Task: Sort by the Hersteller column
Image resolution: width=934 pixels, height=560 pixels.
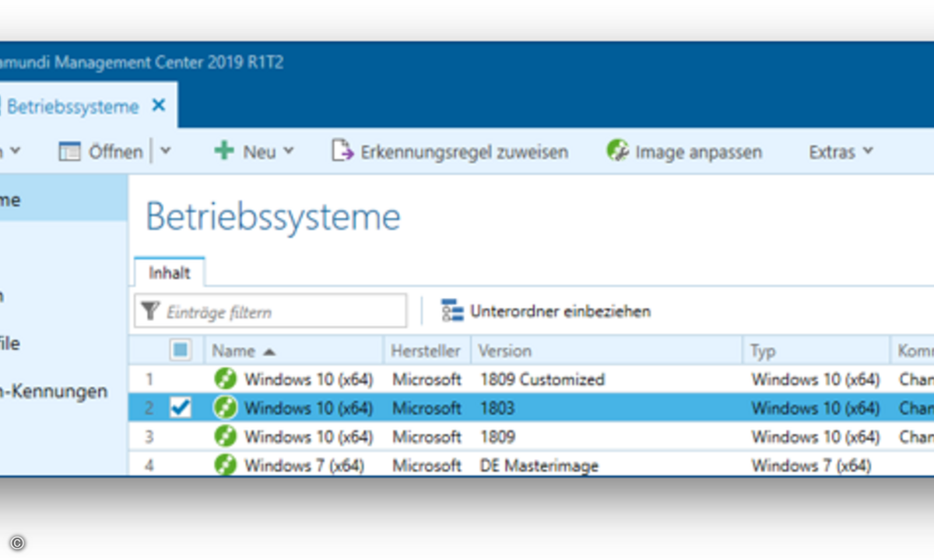Action: pyautogui.click(x=426, y=351)
